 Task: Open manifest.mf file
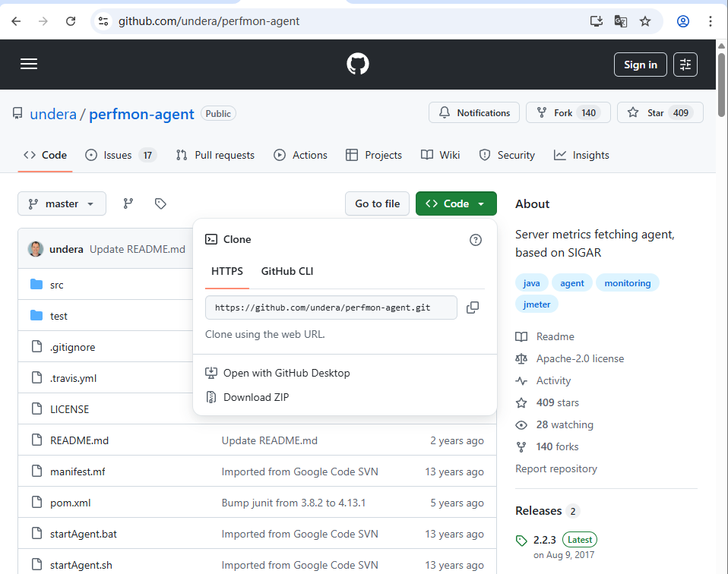point(78,472)
